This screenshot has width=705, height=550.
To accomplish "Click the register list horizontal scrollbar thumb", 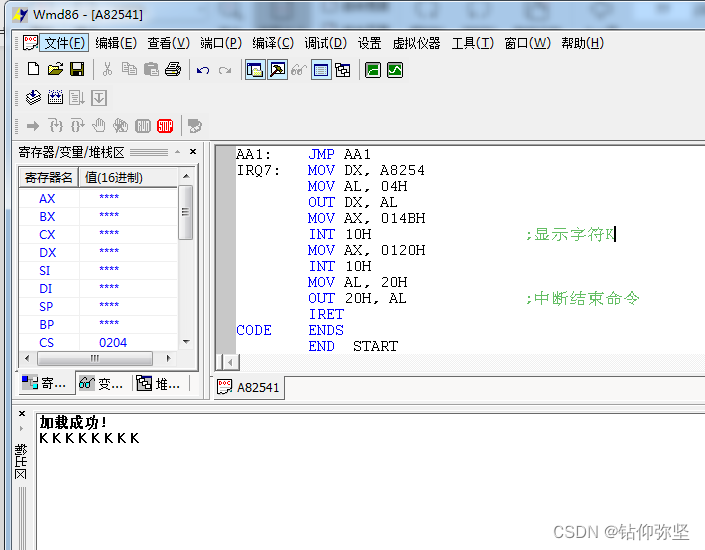I will click(x=95, y=358).
